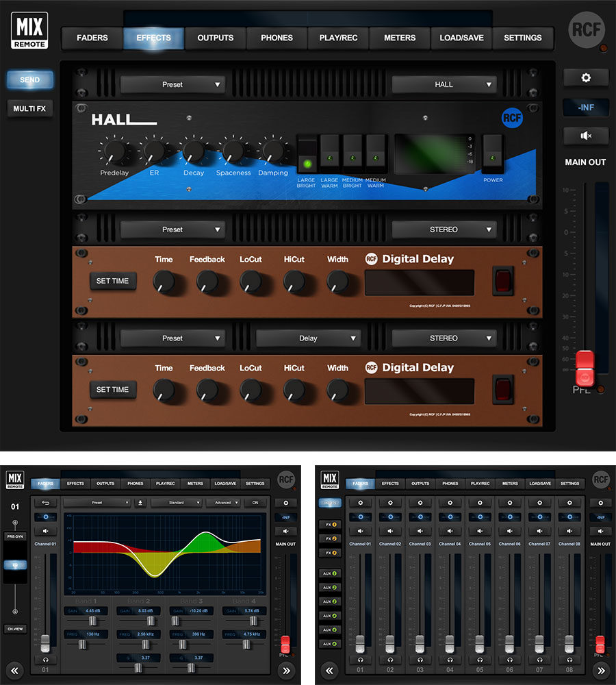This screenshot has height=685, width=616.
Task: Open the Preset dropdown above Hall reverb
Action: pyautogui.click(x=173, y=85)
